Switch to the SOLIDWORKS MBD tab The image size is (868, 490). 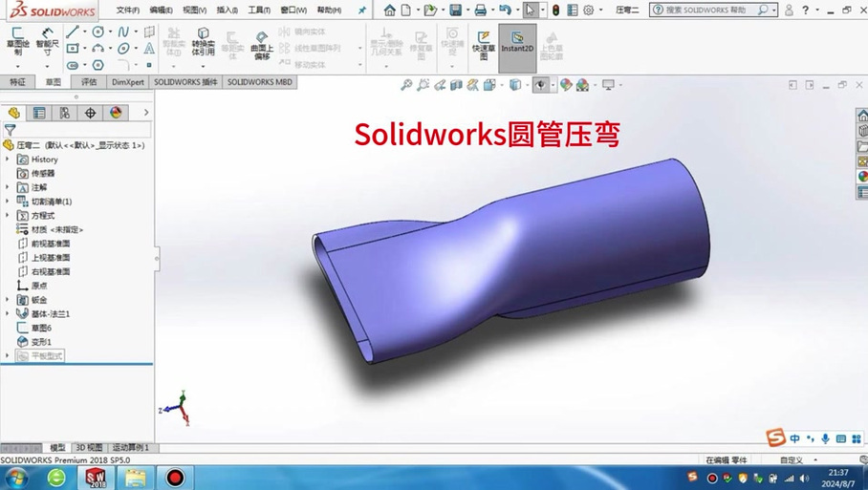[x=260, y=82]
